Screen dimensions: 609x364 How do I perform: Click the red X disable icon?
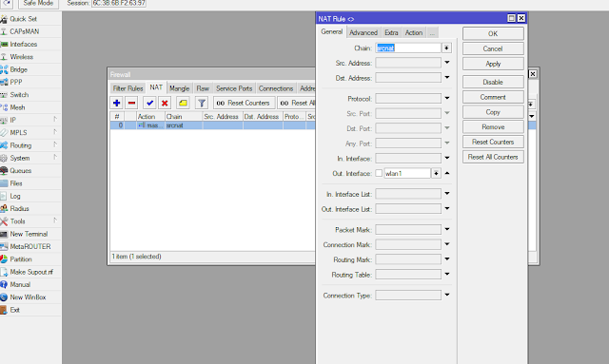tap(165, 103)
